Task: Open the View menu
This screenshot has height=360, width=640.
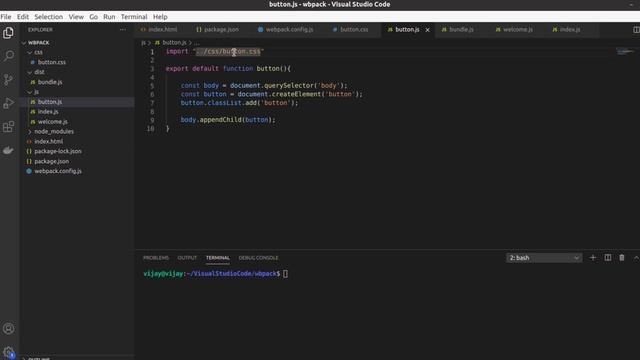Action: coord(76,17)
